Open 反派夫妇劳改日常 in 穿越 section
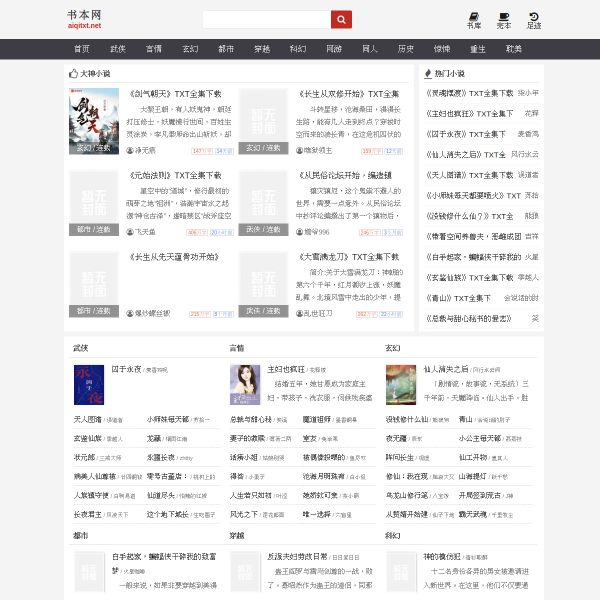 [x=297, y=557]
